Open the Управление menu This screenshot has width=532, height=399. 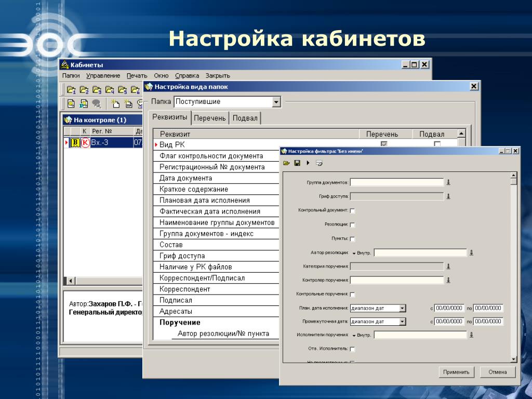103,76
